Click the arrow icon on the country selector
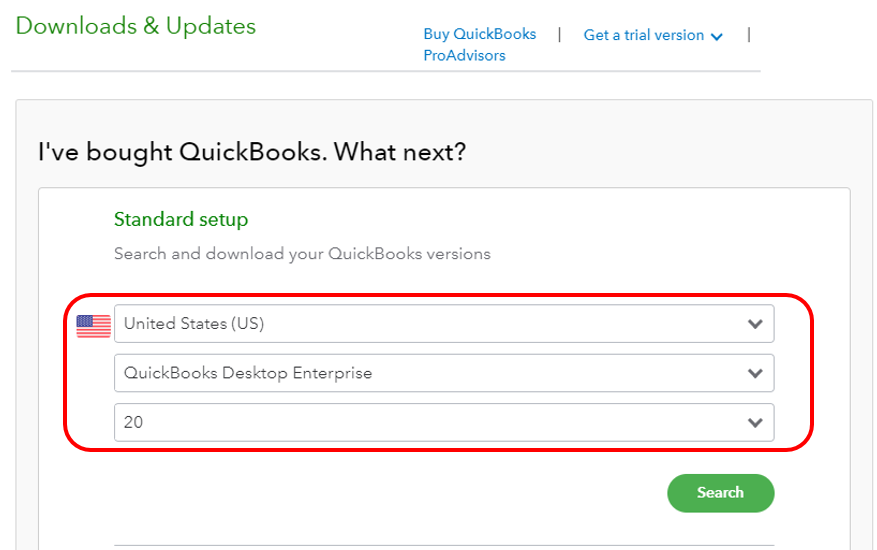 click(755, 324)
